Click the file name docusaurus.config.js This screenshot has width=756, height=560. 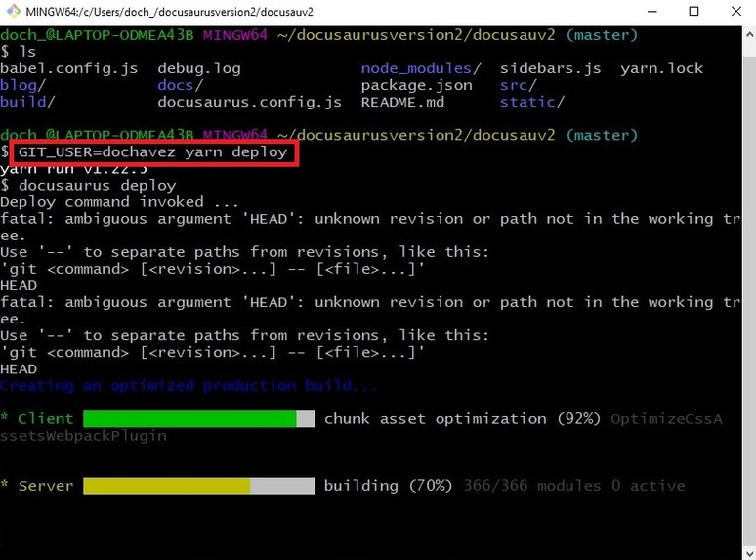tap(250, 103)
